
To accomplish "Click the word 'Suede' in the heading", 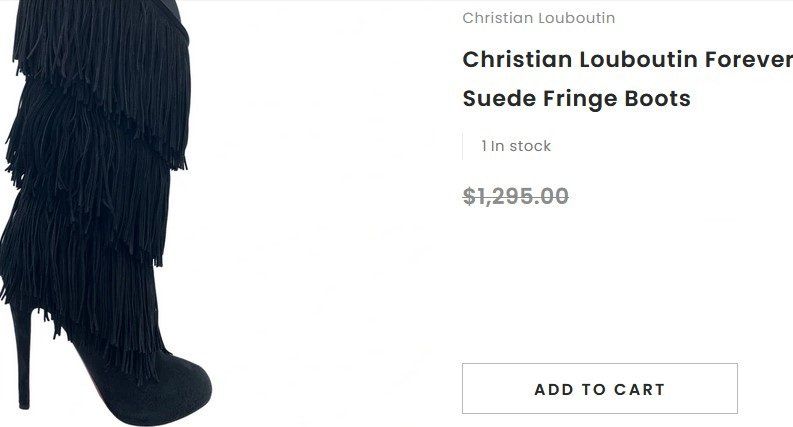I will [x=499, y=99].
